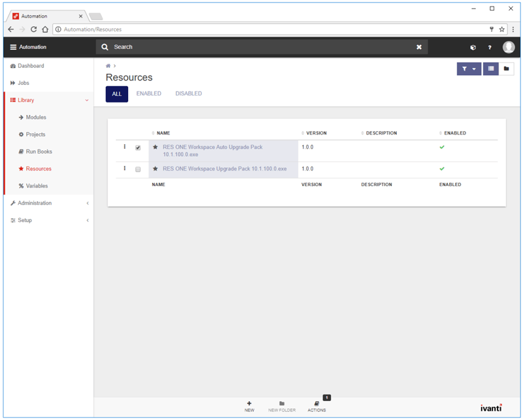Viewport: 523px width, 420px height.
Task: Switch to folder view icon
Action: (x=506, y=69)
